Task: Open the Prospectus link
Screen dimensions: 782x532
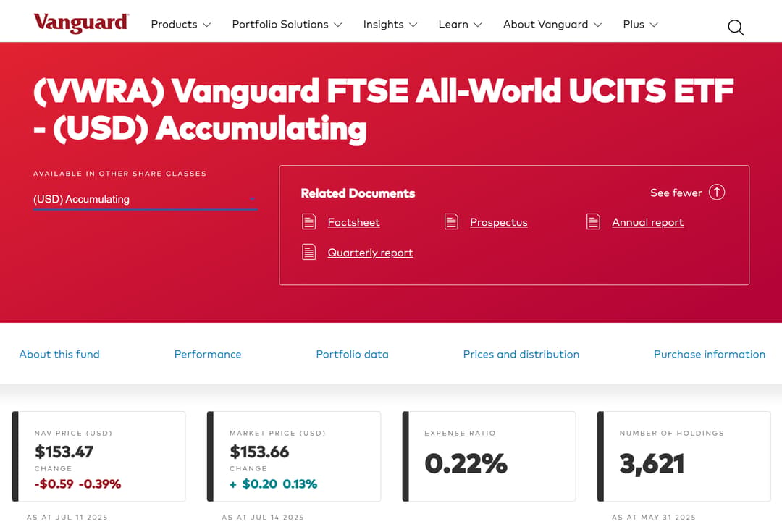Action: 499,222
